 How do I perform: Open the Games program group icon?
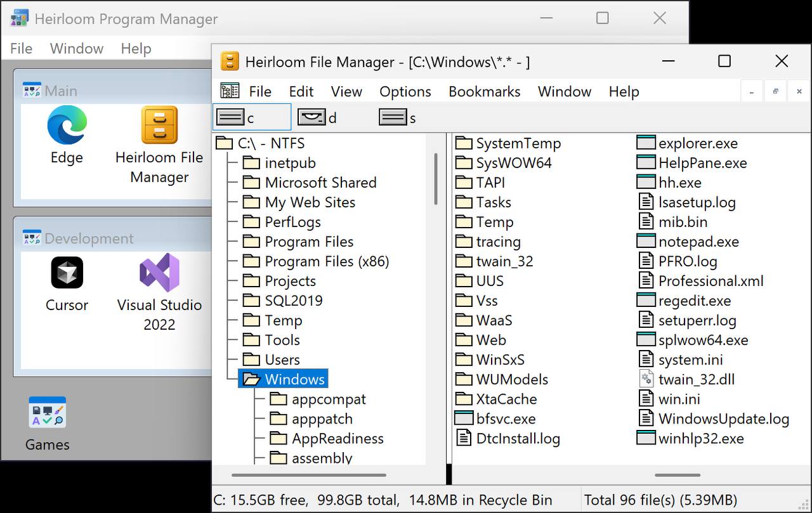(47, 413)
